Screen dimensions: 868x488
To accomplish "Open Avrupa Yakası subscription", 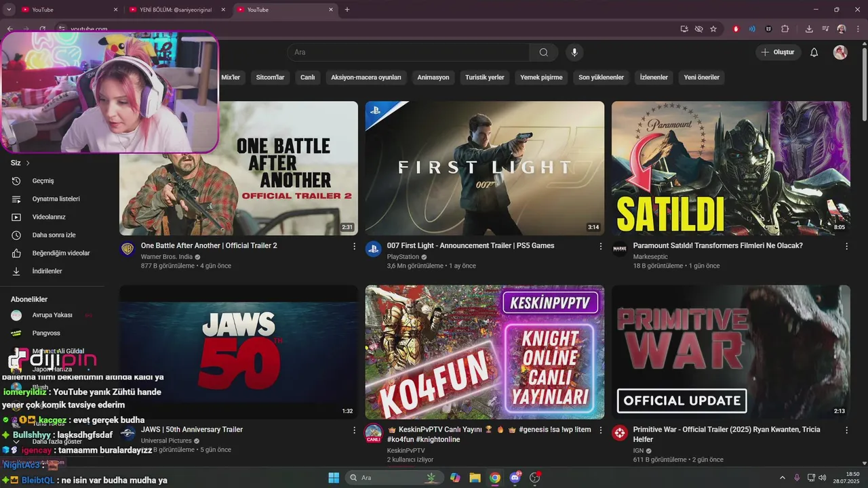I will pyautogui.click(x=52, y=315).
